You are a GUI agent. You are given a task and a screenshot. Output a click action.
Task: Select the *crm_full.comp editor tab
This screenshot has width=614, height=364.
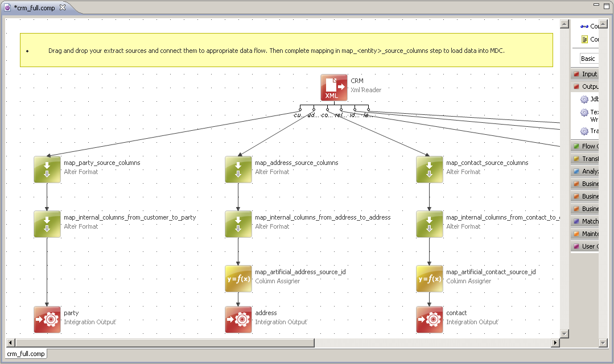34,8
